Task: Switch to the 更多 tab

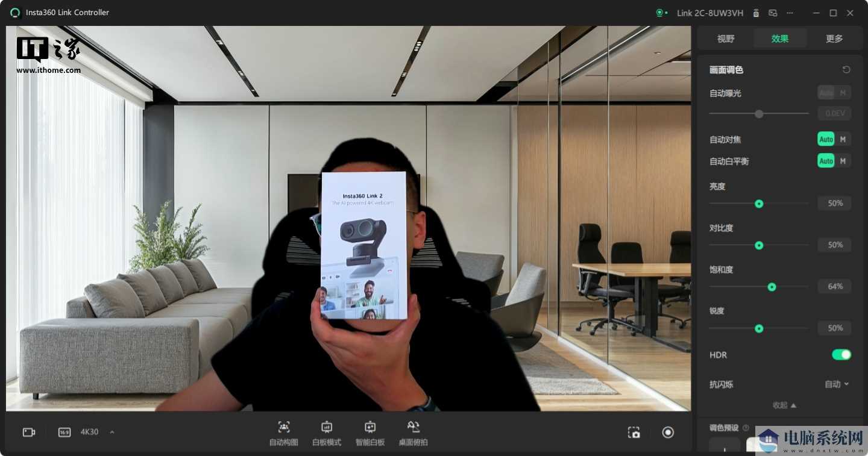Action: coord(834,39)
